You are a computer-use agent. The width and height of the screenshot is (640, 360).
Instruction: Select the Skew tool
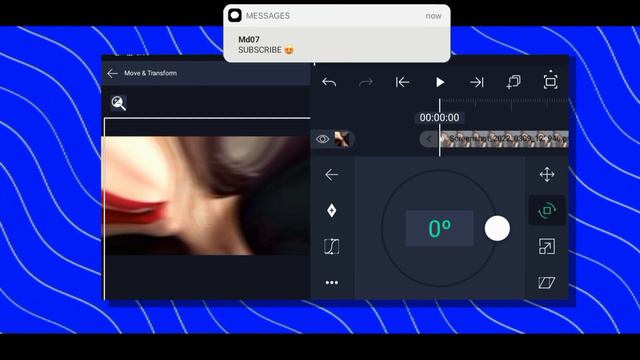pos(547,282)
